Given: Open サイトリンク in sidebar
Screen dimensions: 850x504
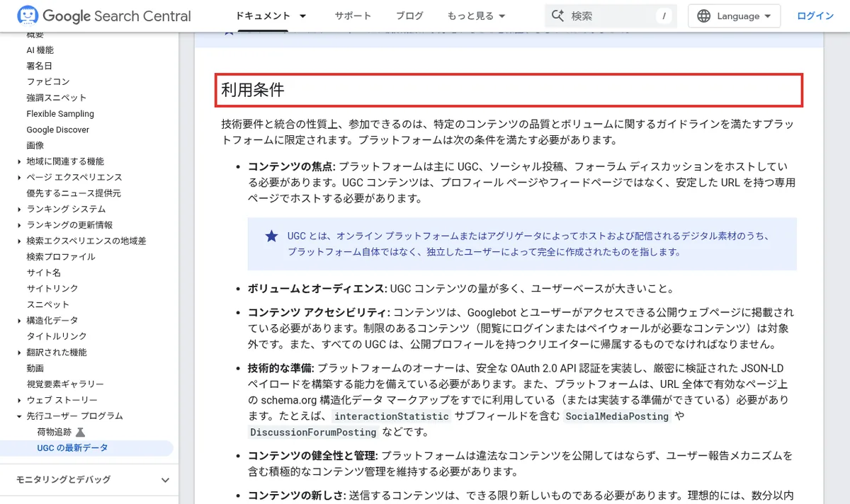Looking at the screenshot, I should [x=52, y=289].
